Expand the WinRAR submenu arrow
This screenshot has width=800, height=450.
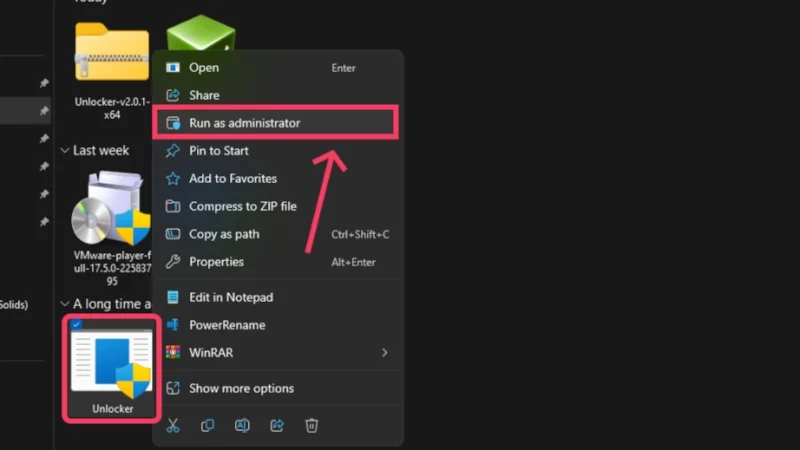coord(385,352)
